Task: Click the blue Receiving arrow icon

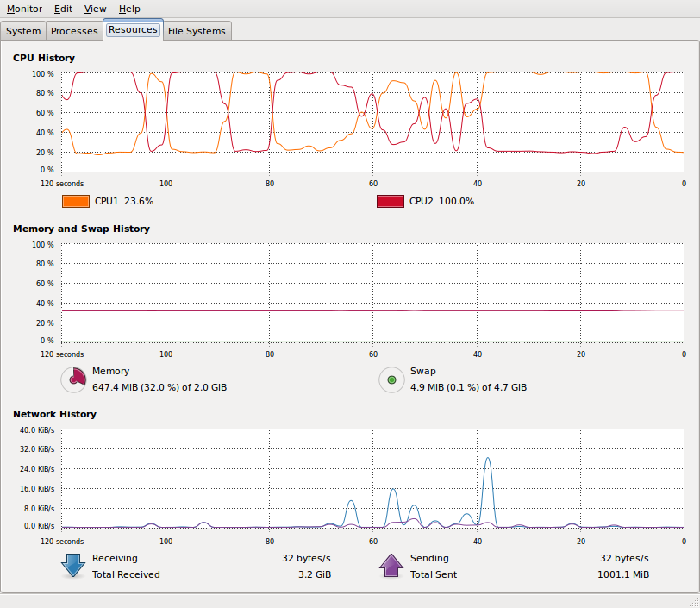Action: (x=73, y=566)
